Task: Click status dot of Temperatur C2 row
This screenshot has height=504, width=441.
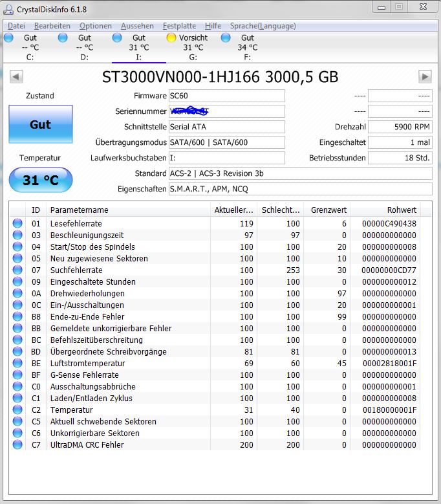Action: 17,410
